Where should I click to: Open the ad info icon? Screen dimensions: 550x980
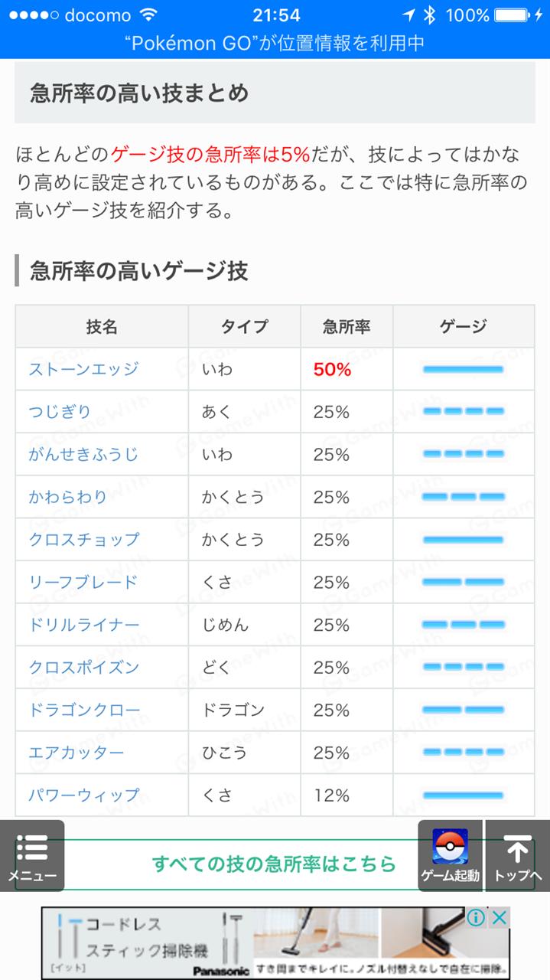(476, 917)
